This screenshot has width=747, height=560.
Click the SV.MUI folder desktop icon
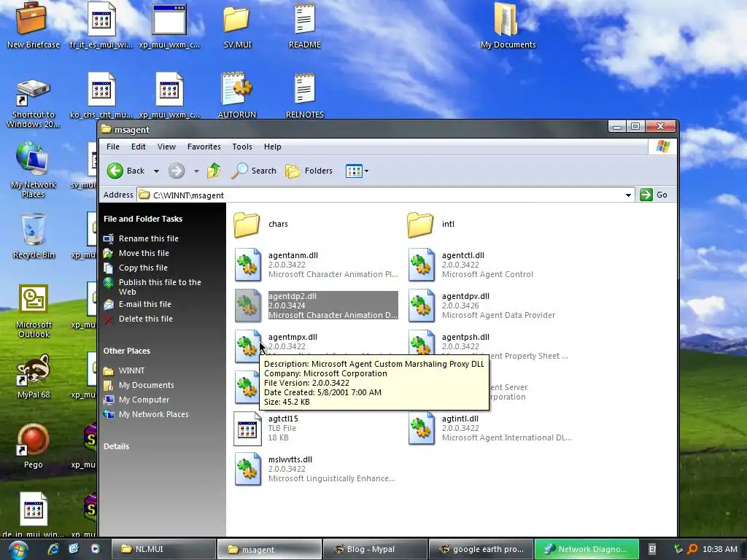(x=237, y=20)
